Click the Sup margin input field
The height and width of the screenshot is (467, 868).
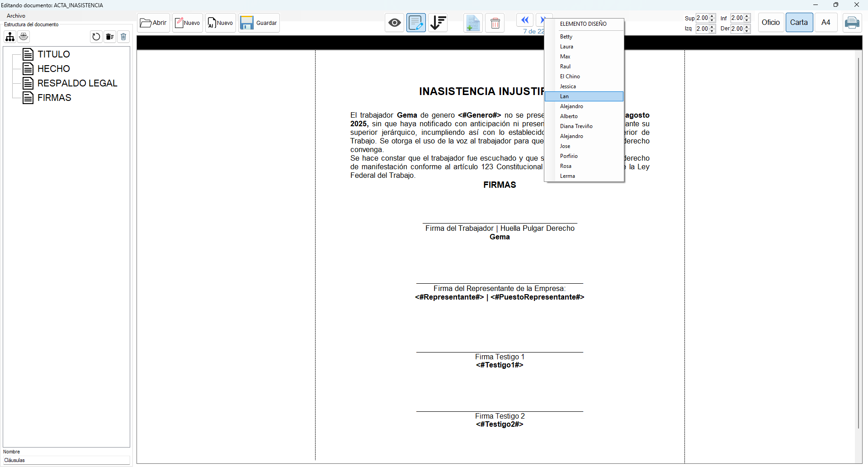(703, 18)
